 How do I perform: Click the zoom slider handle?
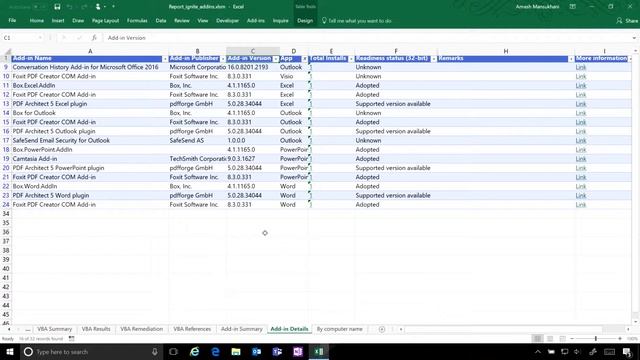pyautogui.click(x=596, y=338)
